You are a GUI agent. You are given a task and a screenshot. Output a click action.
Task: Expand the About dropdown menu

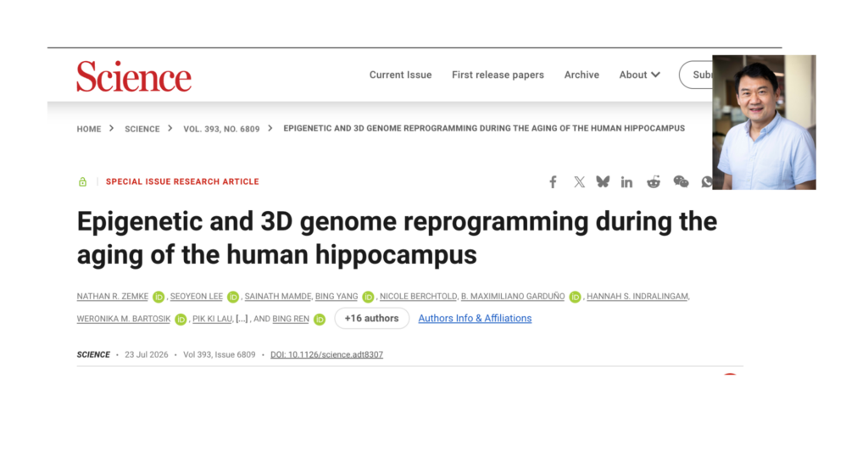click(x=639, y=75)
